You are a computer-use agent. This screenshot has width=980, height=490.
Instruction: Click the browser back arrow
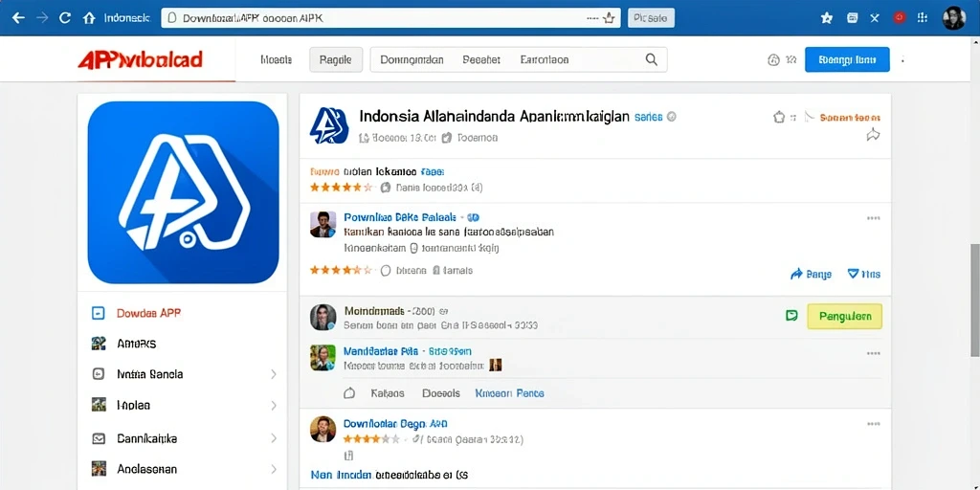[x=18, y=17]
